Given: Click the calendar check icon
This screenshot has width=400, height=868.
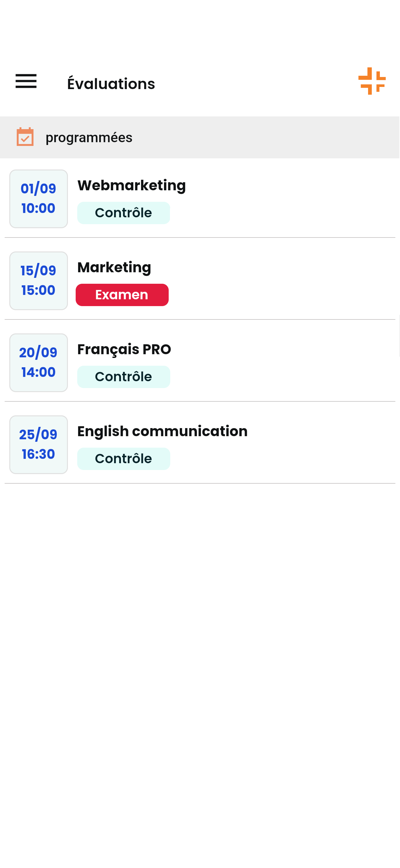Looking at the screenshot, I should [25, 137].
